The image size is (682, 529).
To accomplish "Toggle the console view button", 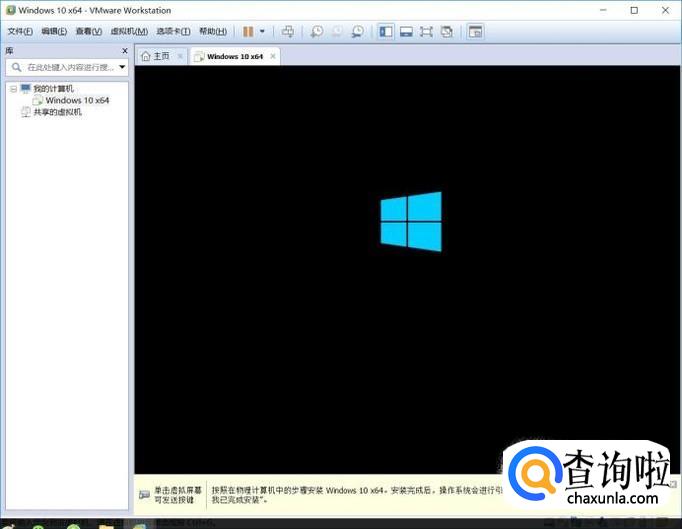I will tap(475, 31).
